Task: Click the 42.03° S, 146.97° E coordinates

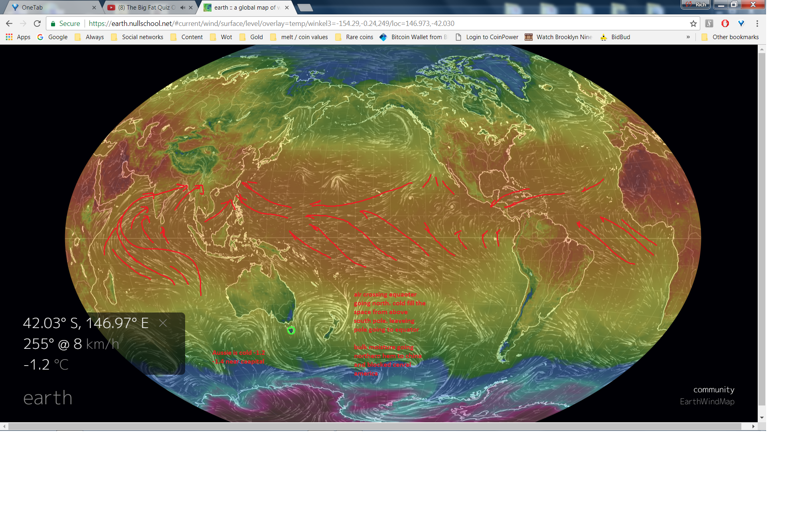Action: [86, 323]
